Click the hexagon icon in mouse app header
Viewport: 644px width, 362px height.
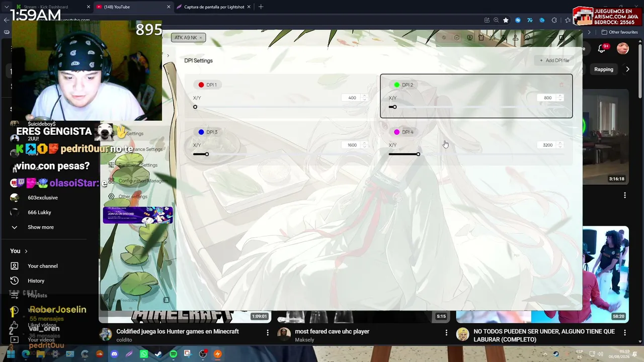(x=457, y=38)
